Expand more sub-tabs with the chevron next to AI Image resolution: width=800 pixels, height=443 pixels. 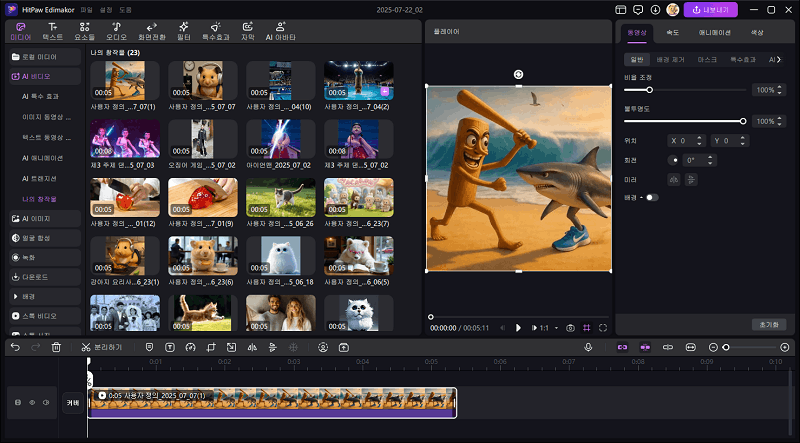point(779,60)
